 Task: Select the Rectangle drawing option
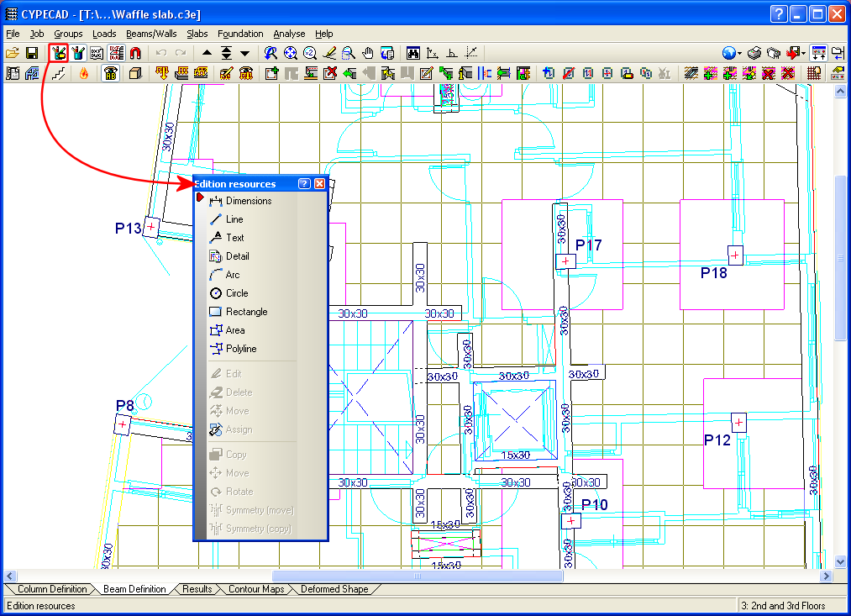pyautogui.click(x=246, y=312)
